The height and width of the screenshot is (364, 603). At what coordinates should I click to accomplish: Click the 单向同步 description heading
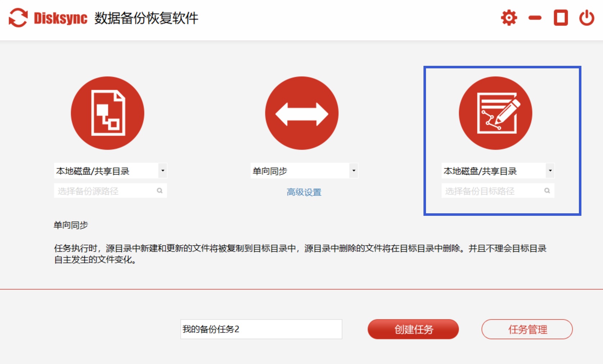pos(71,225)
